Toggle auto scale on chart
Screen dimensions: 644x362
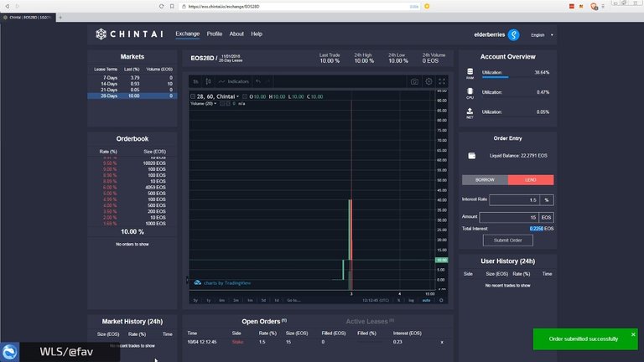pyautogui.click(x=426, y=299)
